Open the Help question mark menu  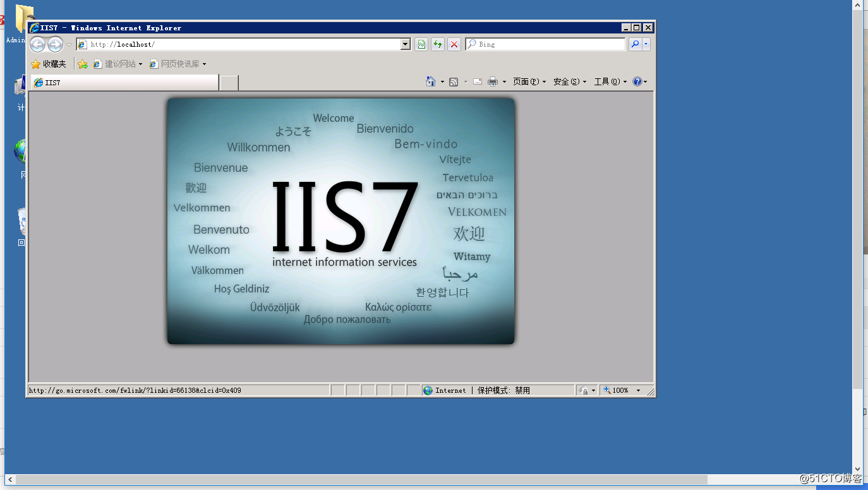click(x=640, y=81)
